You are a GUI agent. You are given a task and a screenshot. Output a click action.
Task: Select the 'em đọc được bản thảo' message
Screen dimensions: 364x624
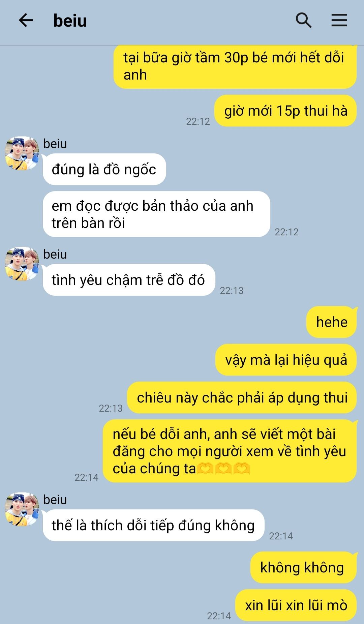tap(156, 214)
